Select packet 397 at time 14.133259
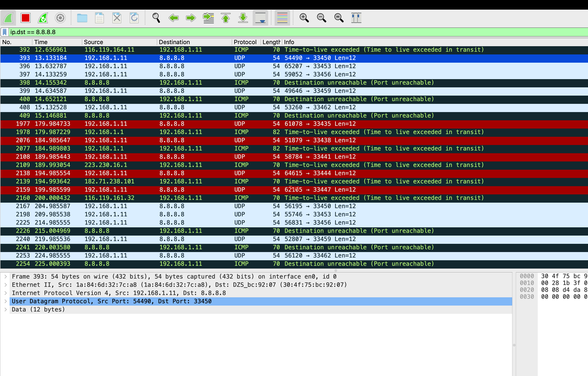The width and height of the screenshot is (588, 376). 294,74
